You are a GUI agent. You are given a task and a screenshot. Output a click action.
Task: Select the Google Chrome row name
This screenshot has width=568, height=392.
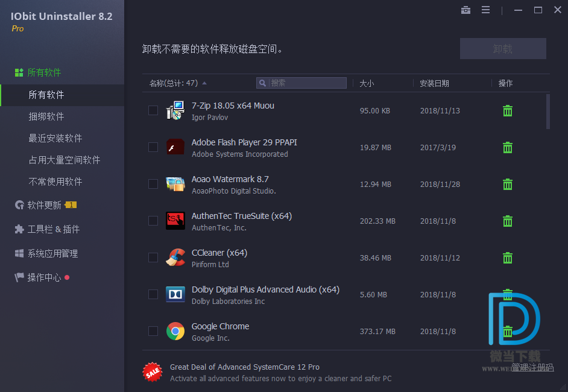[220, 326]
